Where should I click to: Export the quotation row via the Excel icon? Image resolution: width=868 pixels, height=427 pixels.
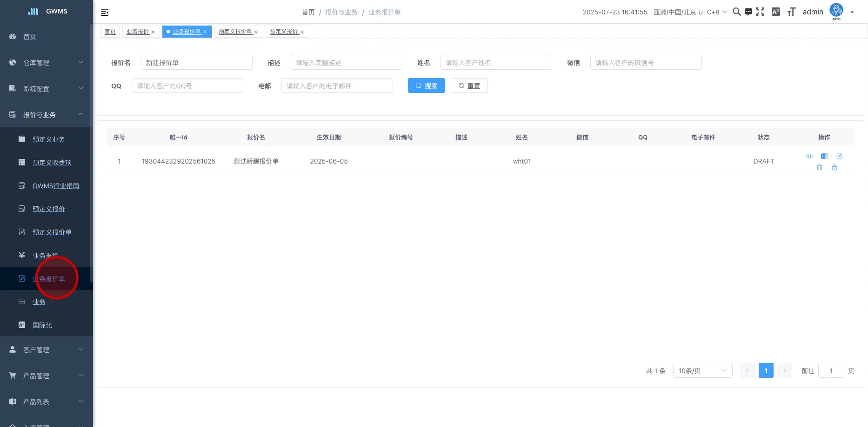(x=824, y=156)
